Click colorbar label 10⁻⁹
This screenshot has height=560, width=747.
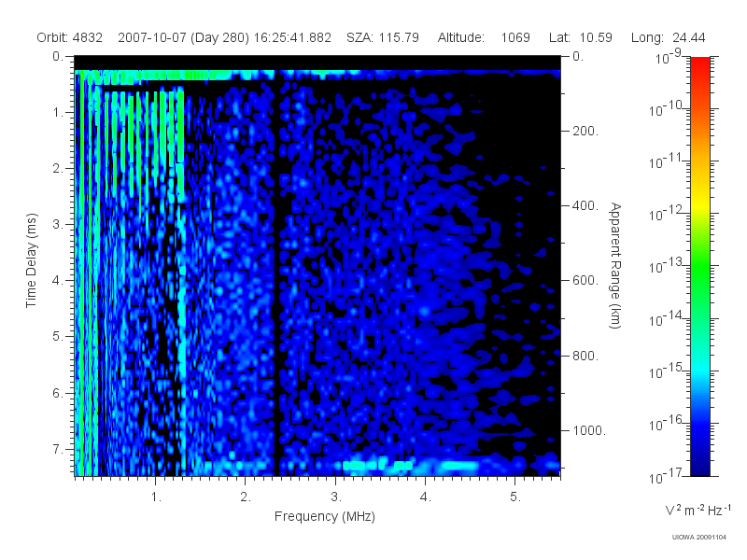click(x=669, y=58)
